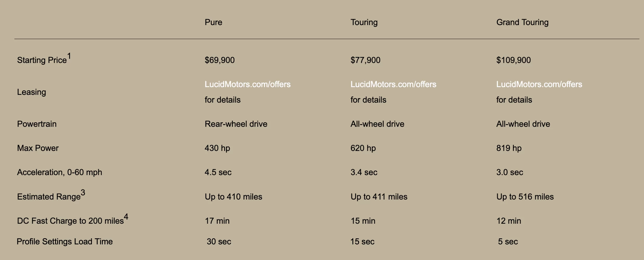Click the Leasing row label
Image resolution: width=644 pixels, height=260 pixels.
click(x=31, y=92)
